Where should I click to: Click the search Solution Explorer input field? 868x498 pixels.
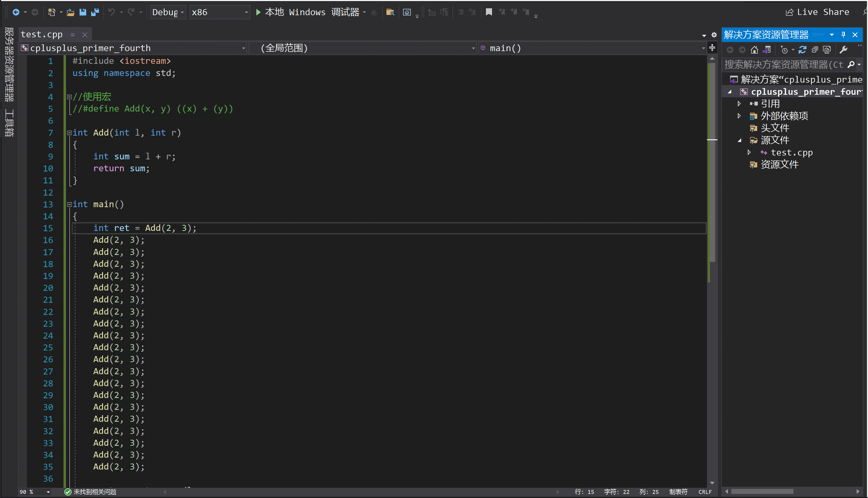tap(783, 65)
